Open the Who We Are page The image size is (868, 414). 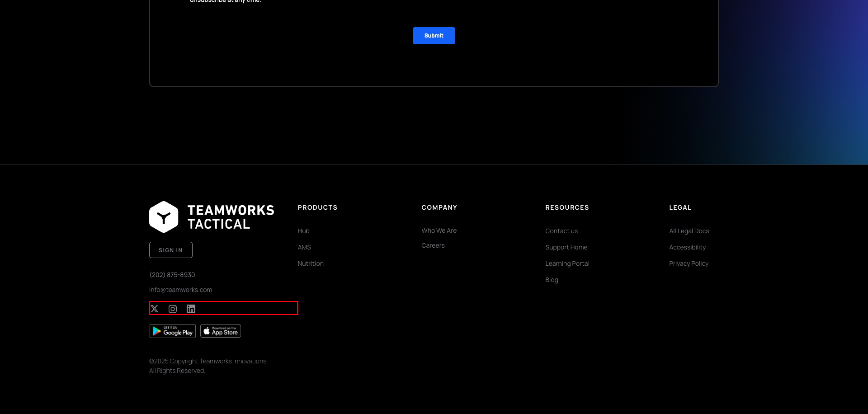[439, 230]
